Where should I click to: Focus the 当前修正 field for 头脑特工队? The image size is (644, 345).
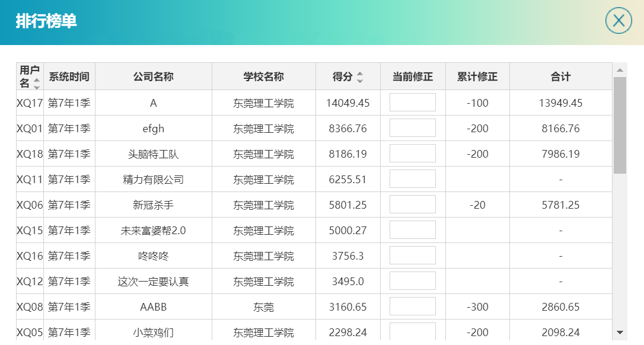pos(412,154)
